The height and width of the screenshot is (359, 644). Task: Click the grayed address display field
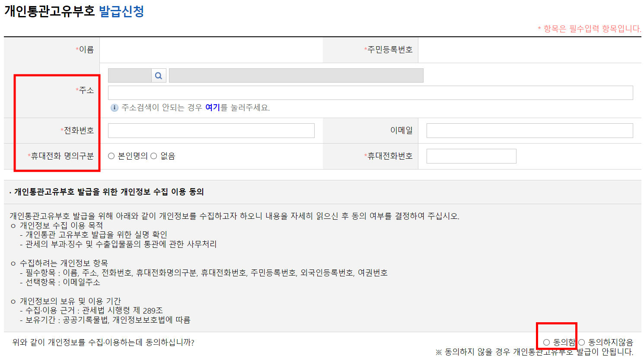(296, 75)
